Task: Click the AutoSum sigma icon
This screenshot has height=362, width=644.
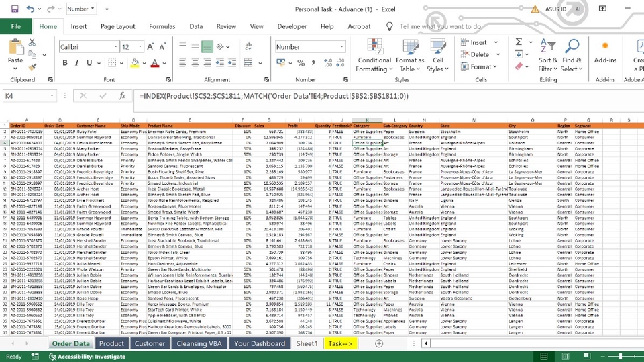Action: click(519, 42)
